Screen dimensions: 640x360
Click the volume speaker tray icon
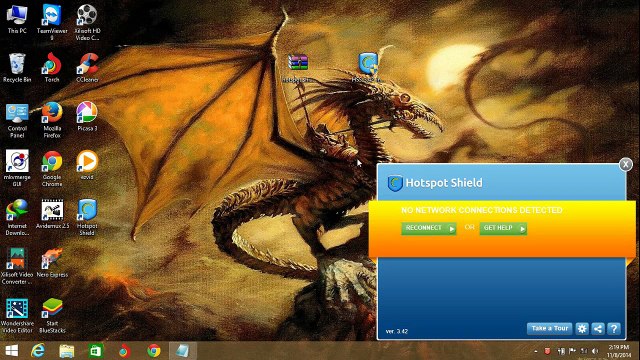click(x=595, y=351)
